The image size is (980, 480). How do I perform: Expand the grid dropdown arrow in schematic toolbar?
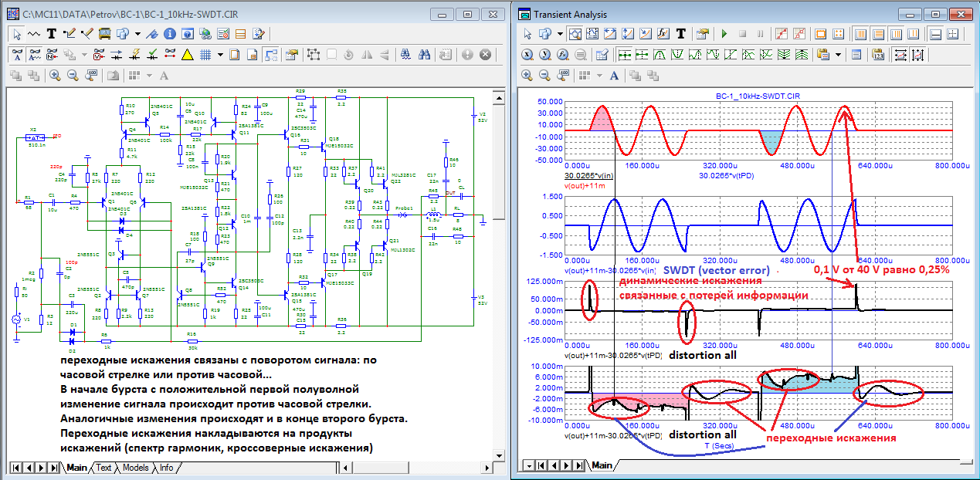220,55
